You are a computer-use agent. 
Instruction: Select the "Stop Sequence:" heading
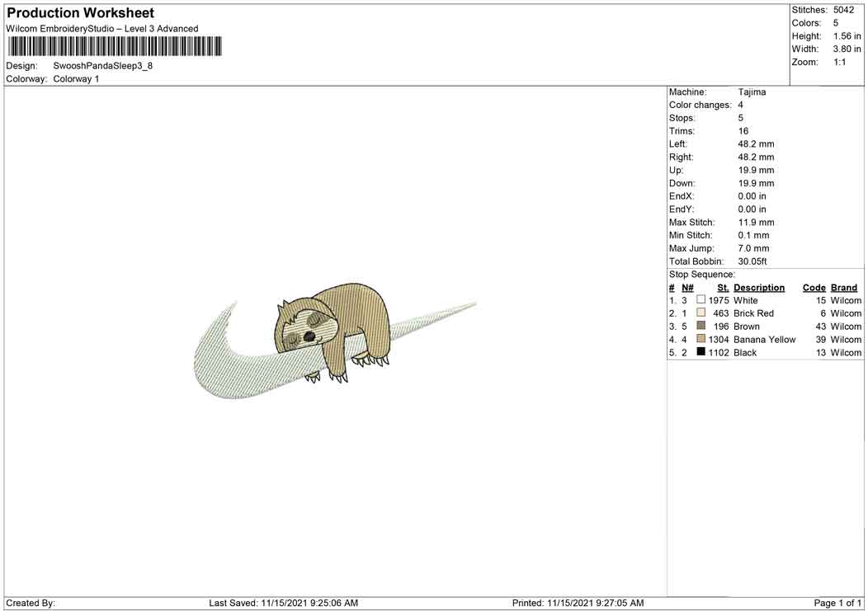702,275
